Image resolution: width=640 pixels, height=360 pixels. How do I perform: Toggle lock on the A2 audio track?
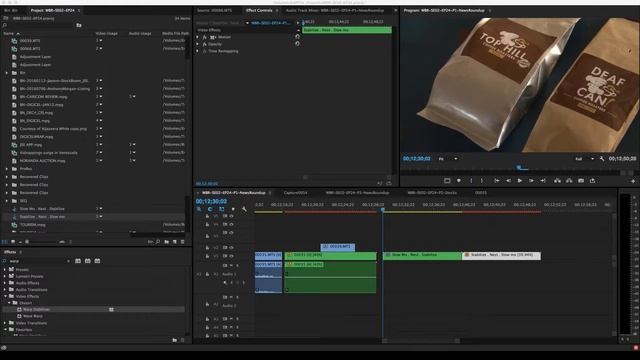click(207, 304)
